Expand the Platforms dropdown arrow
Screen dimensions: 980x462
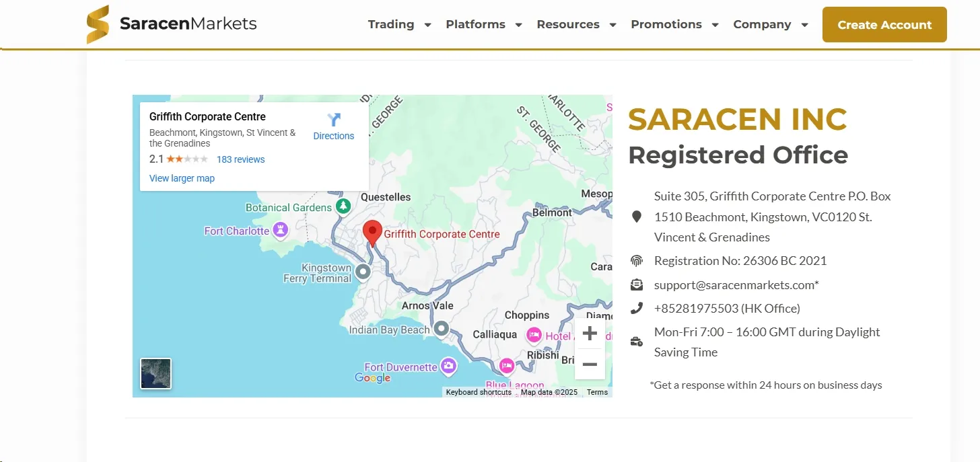(x=518, y=25)
